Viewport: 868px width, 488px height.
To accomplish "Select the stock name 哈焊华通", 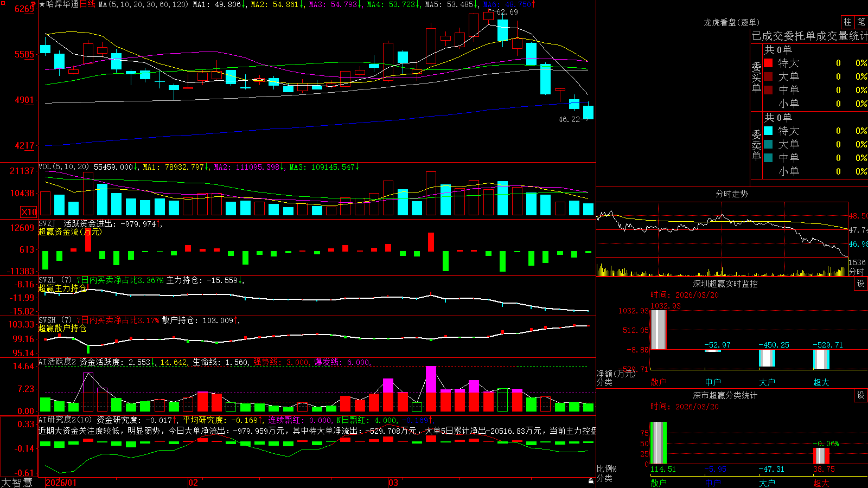I will tap(62, 4).
